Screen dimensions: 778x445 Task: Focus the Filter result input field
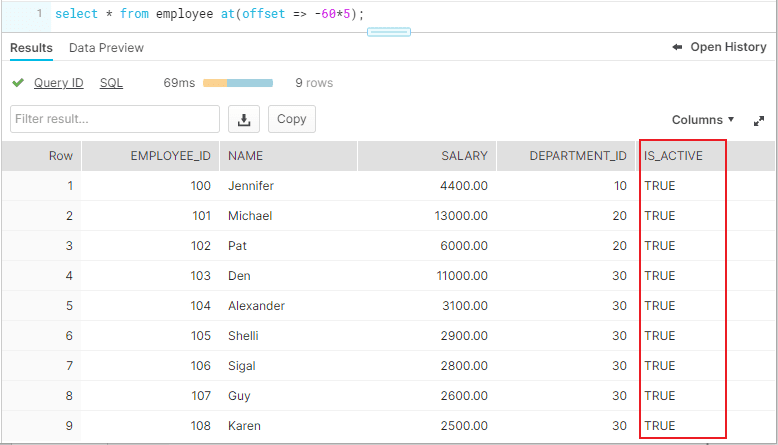(115, 119)
